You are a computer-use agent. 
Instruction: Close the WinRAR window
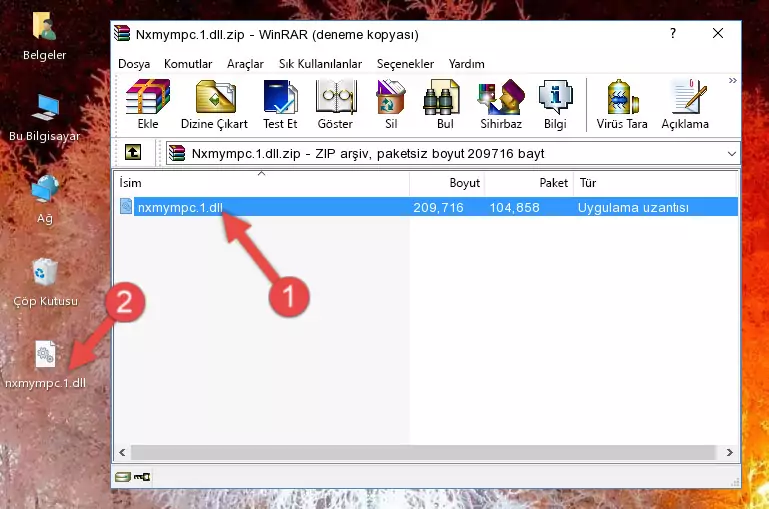point(718,33)
